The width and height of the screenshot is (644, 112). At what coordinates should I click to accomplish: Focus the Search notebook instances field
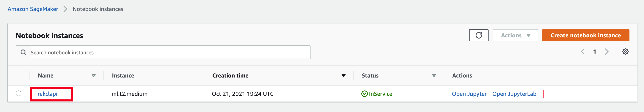click(x=163, y=53)
